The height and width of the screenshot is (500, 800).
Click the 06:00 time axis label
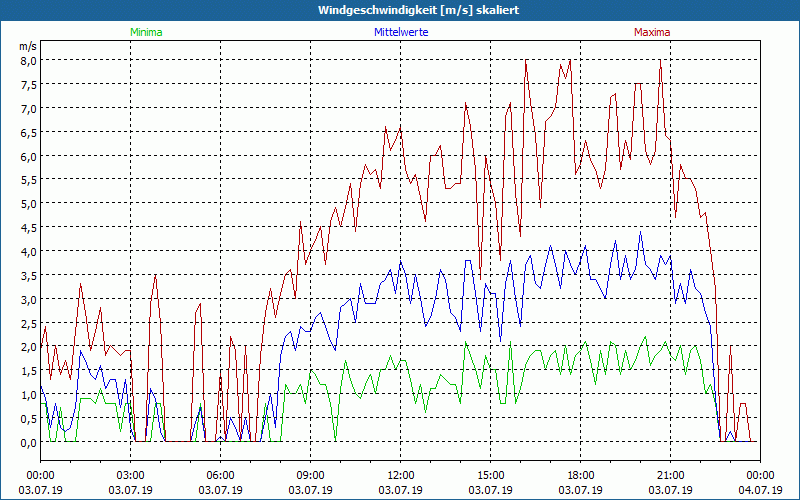pos(220,475)
